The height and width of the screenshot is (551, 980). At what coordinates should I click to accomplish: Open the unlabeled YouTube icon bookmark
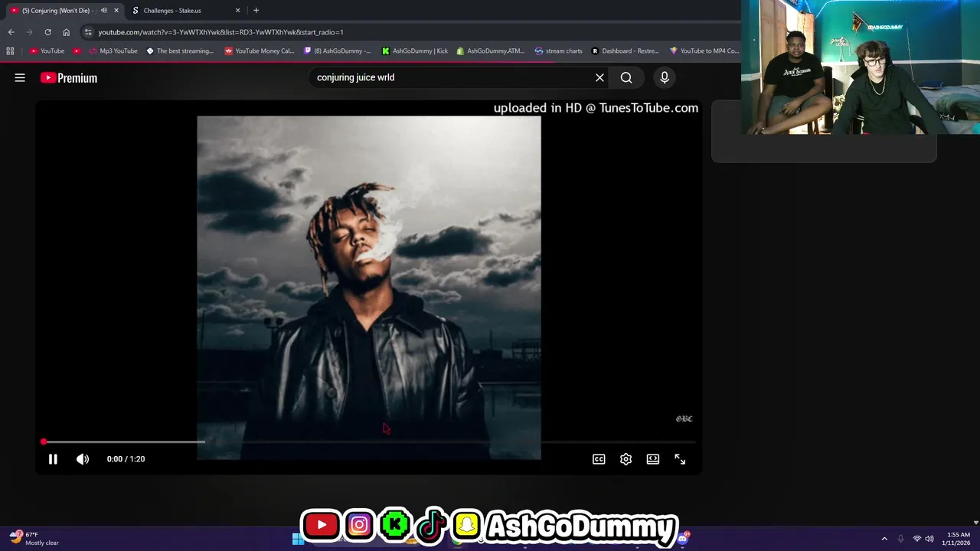(77, 51)
